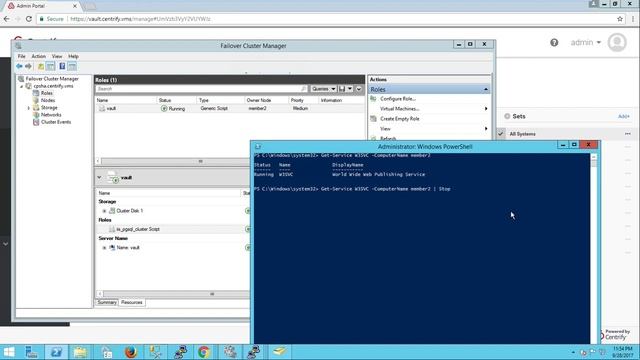The image size is (640, 360).
Task: Open File Explorer from the taskbar
Action: coord(81,352)
